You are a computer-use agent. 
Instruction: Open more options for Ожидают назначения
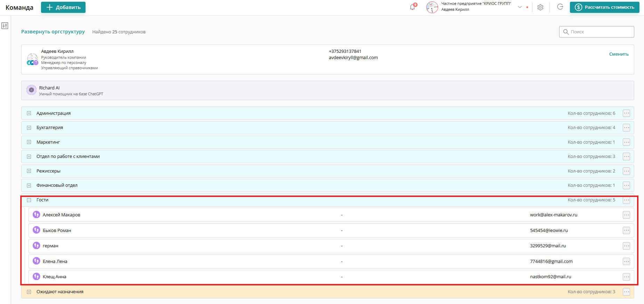627,292
